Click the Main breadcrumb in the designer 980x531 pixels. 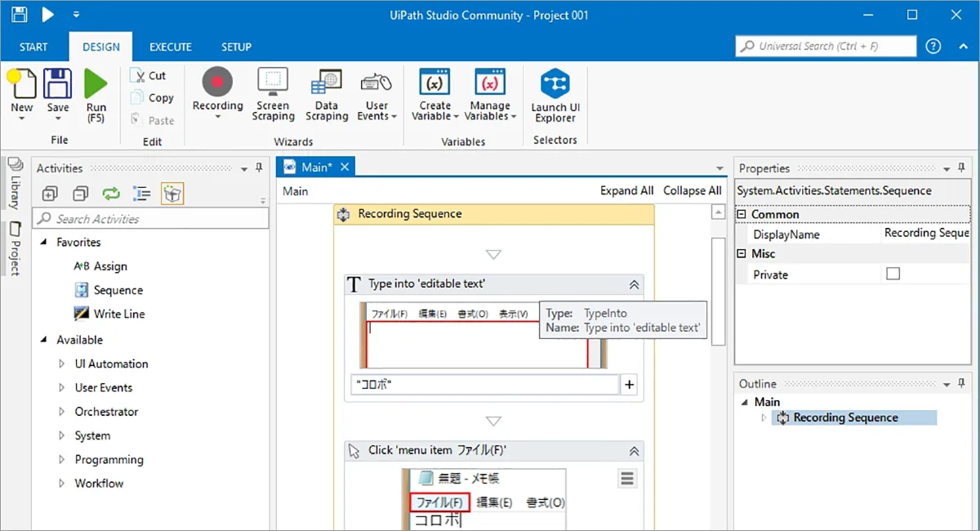click(296, 190)
